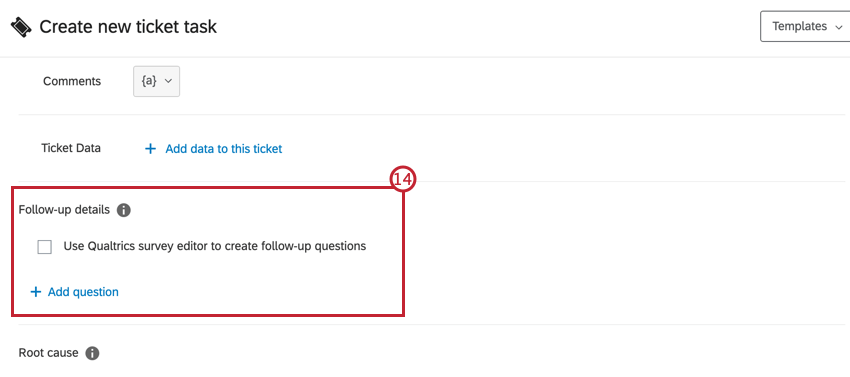850x377 pixels.
Task: Select the 'Create new ticket task' heading
Action: click(128, 27)
